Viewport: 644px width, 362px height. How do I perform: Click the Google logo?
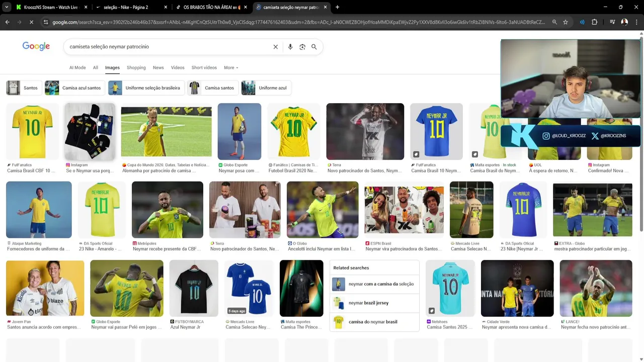[x=36, y=46]
